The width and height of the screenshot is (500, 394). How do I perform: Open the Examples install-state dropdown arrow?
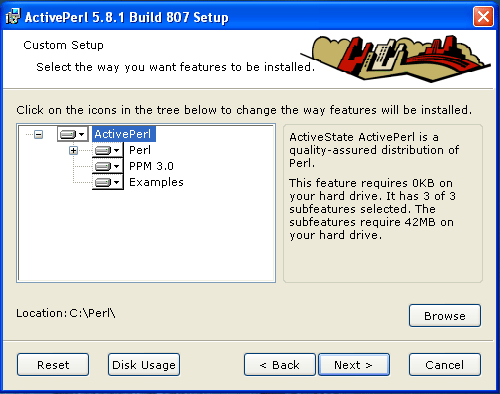(x=116, y=182)
